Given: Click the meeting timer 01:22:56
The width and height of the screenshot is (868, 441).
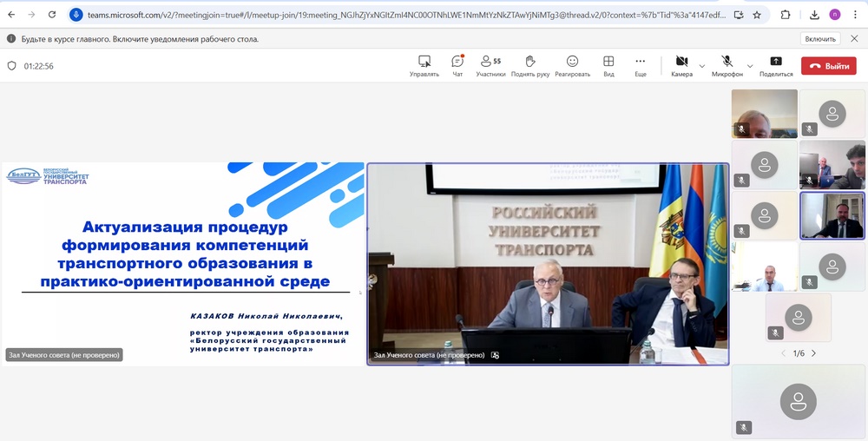Looking at the screenshot, I should [38, 66].
